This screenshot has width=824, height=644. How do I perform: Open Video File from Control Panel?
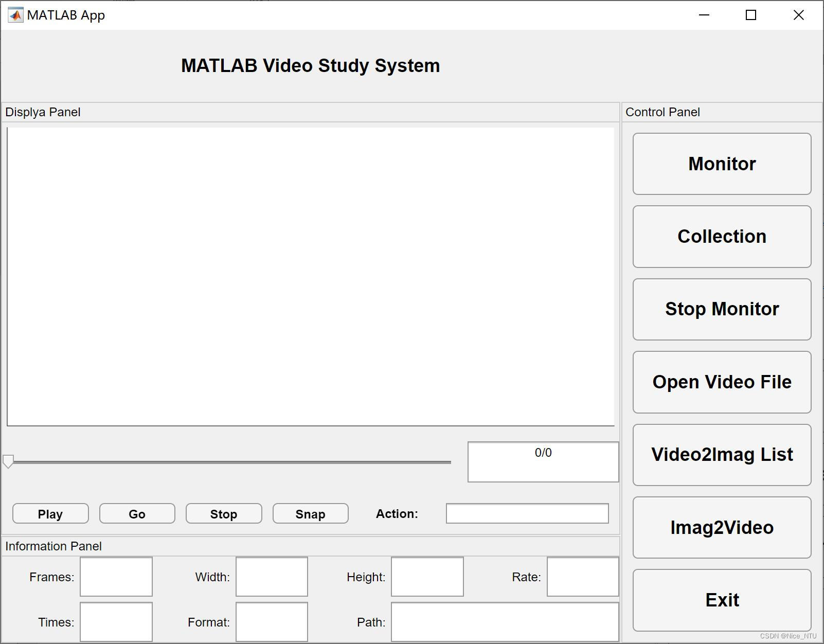tap(722, 382)
